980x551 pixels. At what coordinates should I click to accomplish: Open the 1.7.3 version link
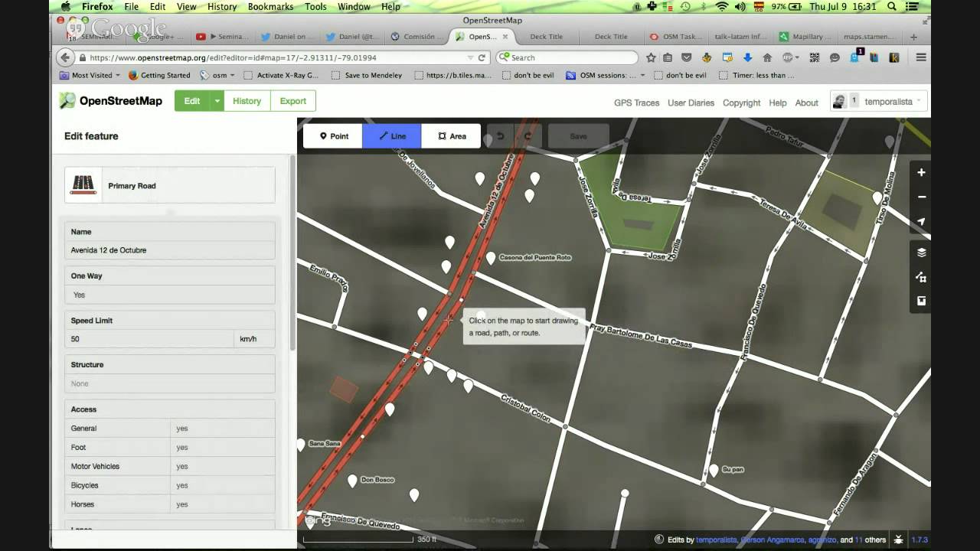919,540
